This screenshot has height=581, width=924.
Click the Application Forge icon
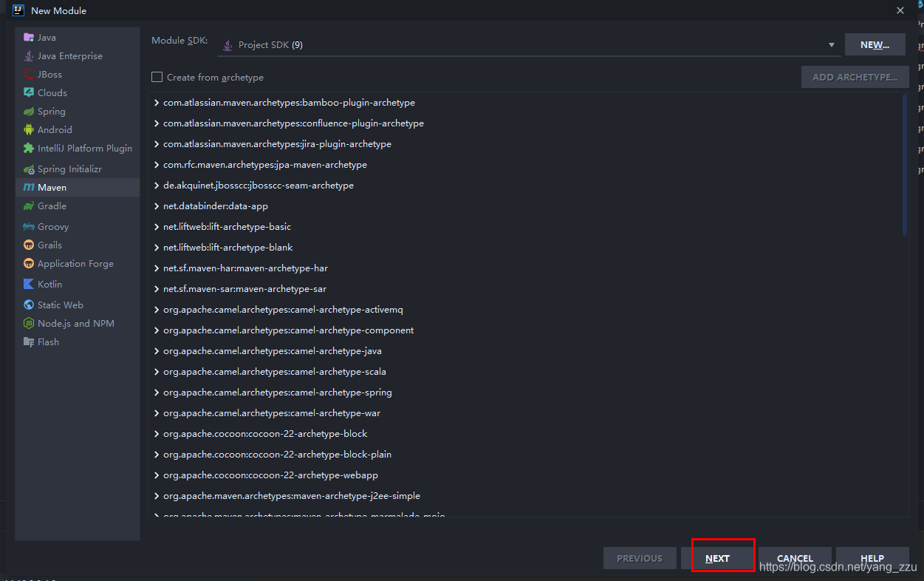point(29,263)
